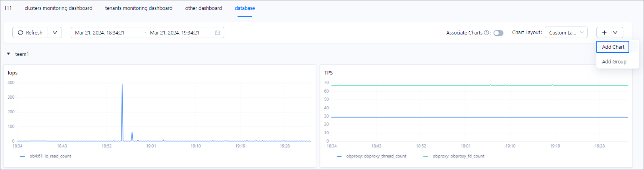Toggle obproxy_fd_count legend series
The image size is (644, 170).
click(x=458, y=156)
